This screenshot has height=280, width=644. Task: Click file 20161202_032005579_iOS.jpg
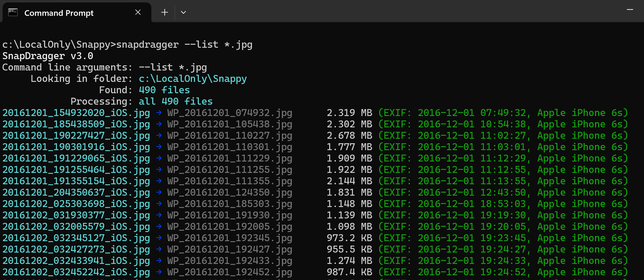tap(76, 227)
